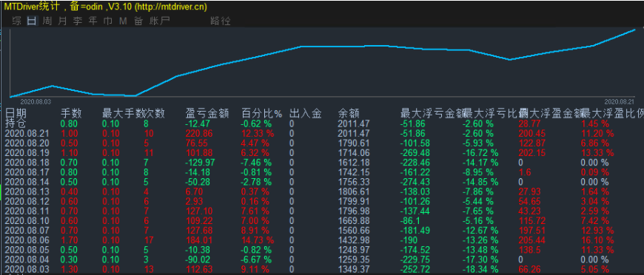Image resolution: width=644 pixels, height=275 pixels.
Task: Click balance value 1806.61
Action: tap(354, 191)
